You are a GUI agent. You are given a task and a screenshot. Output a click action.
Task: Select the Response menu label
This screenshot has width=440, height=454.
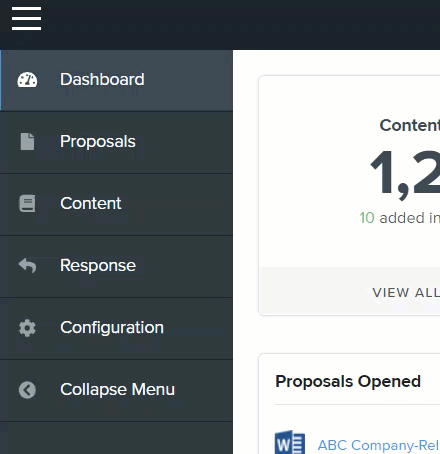click(x=98, y=266)
